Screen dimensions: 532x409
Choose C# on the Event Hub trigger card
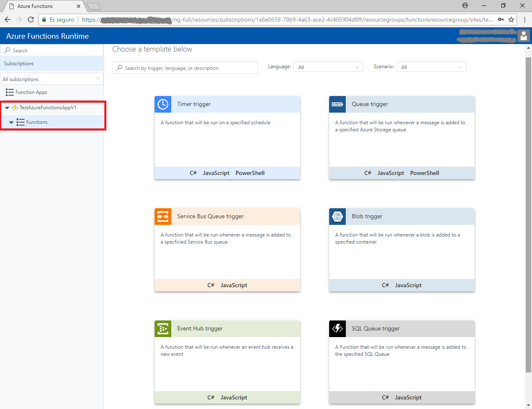(211, 397)
